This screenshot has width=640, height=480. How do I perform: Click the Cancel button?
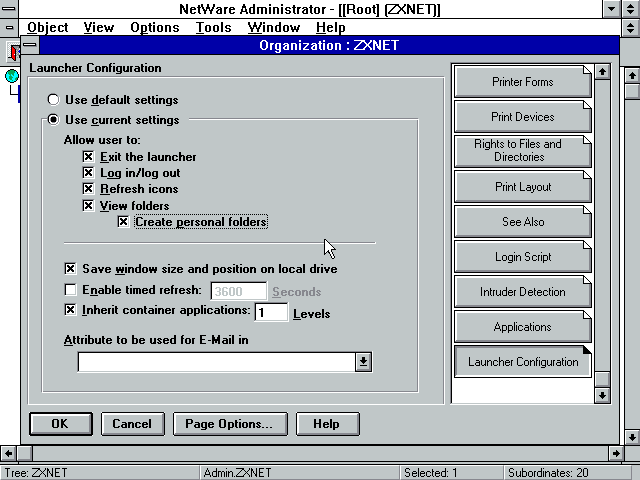132,424
